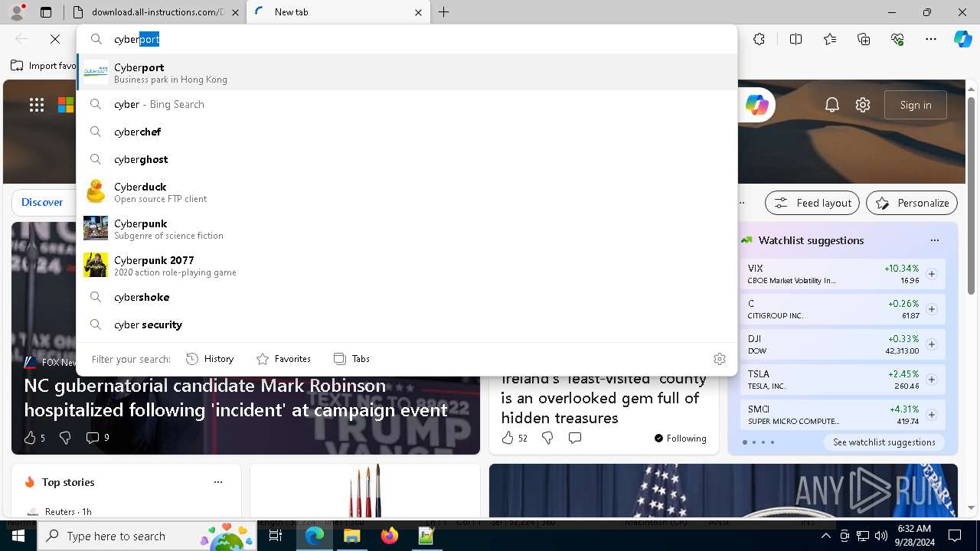
Task: Select the Cyberduck FTP client suggestion
Action: tap(407, 192)
